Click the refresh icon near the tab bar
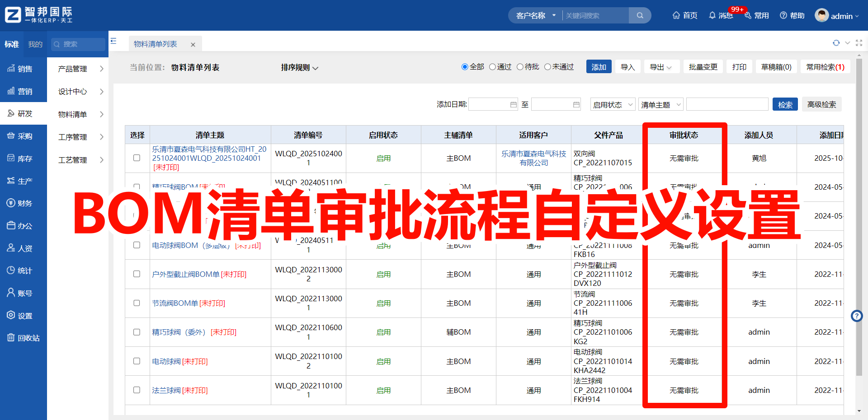The height and width of the screenshot is (420, 868). 836,43
